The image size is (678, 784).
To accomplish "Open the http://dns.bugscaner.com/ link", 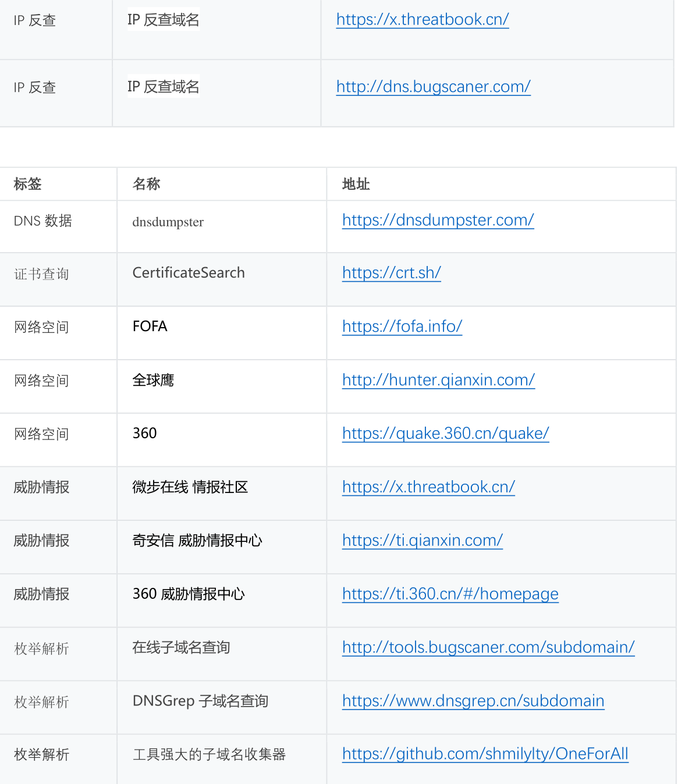I will pyautogui.click(x=434, y=87).
